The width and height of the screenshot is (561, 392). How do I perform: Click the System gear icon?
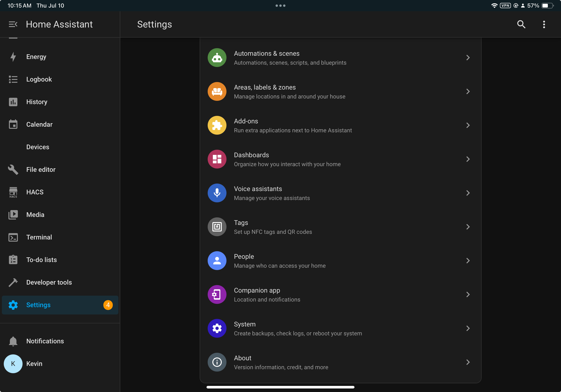pyautogui.click(x=217, y=328)
